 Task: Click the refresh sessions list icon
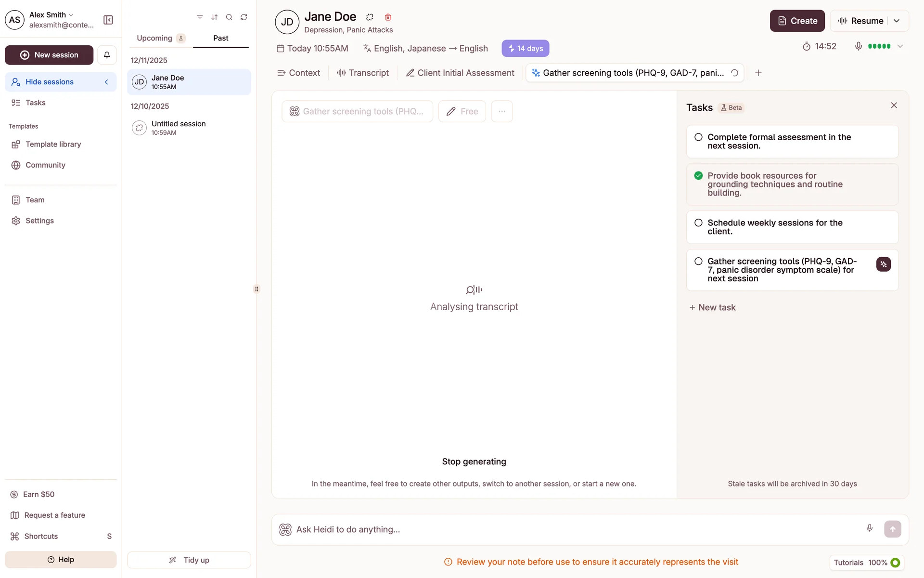pos(244,17)
